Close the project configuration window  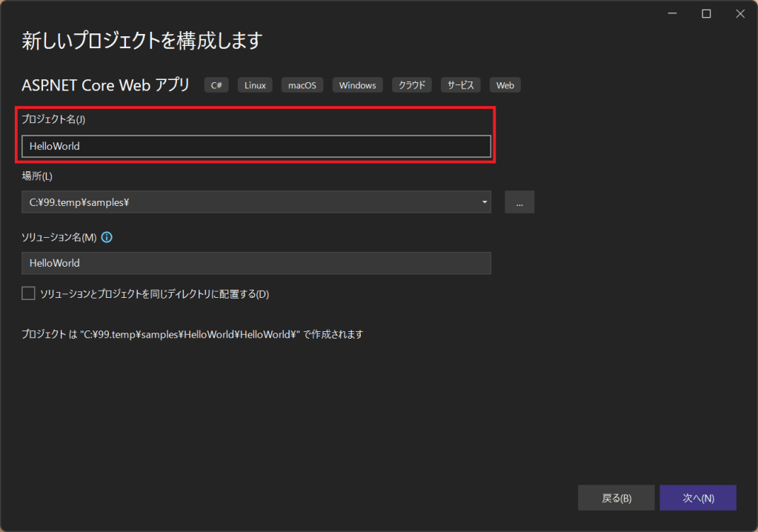click(x=739, y=13)
